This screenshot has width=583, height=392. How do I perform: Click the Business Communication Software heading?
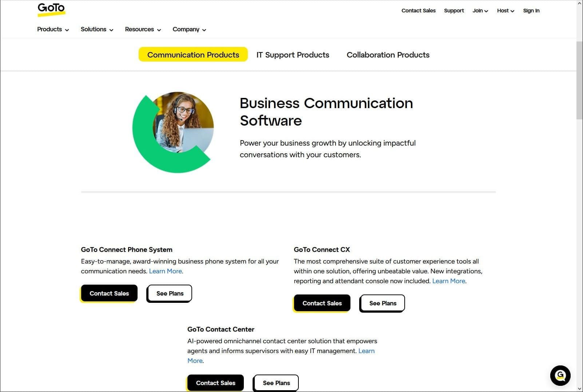coord(326,112)
